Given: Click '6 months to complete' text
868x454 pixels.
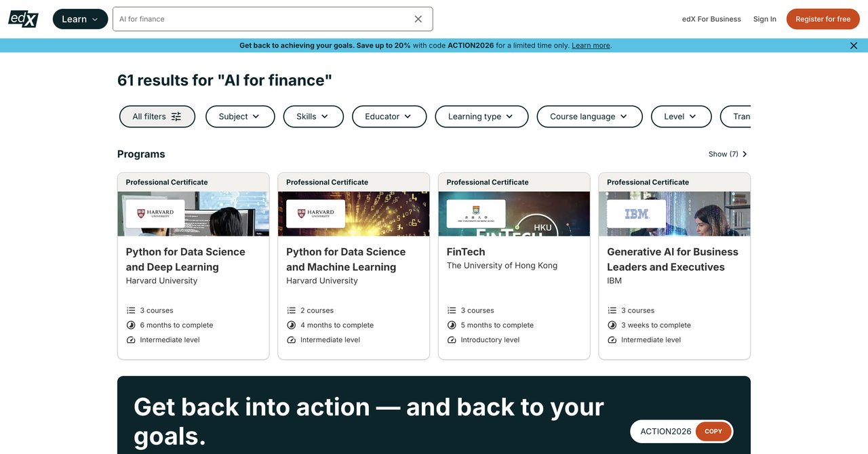Looking at the screenshot, I should tap(176, 325).
